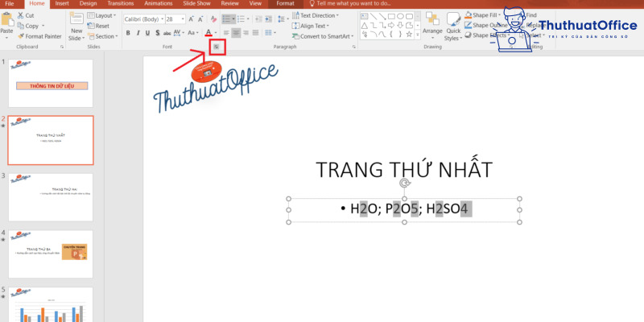Screen dimensions: 644x322
Task: Open the Arrange button menu
Action: pos(432,27)
